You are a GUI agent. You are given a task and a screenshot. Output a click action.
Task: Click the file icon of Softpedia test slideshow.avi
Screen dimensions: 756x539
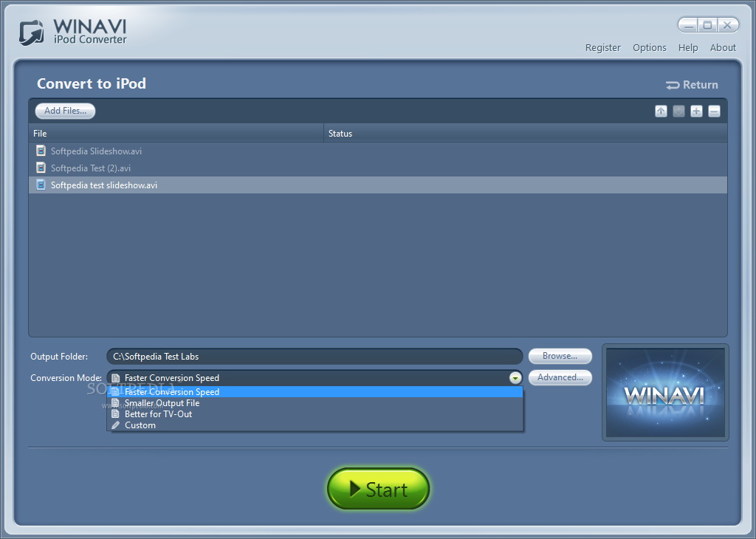point(41,185)
